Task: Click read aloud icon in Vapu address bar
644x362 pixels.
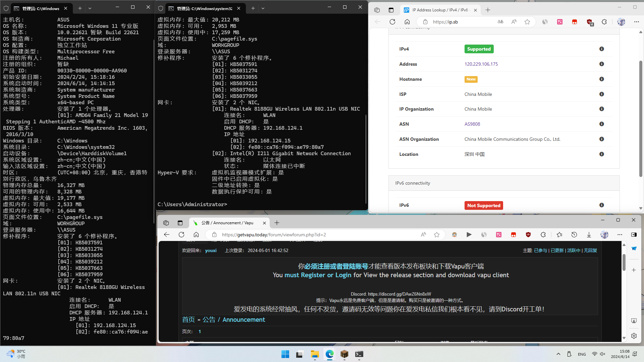Action: [x=423, y=235]
